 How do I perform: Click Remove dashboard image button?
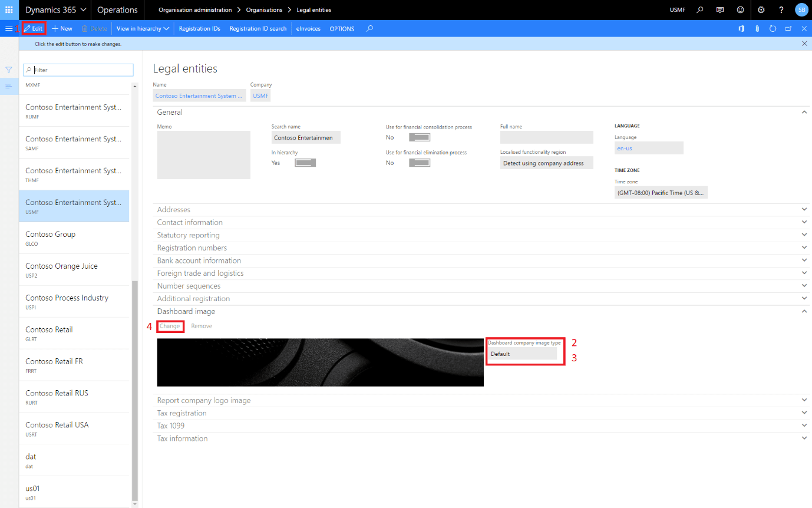(x=202, y=326)
